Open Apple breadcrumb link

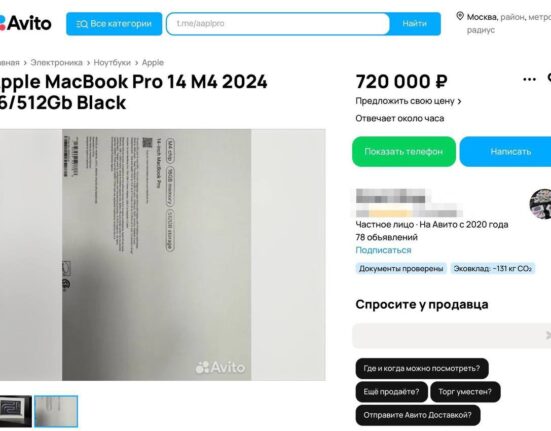153,63
